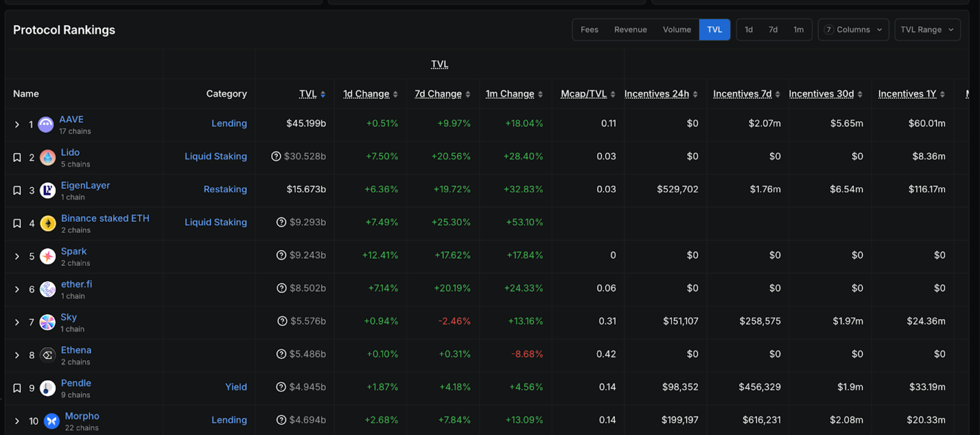This screenshot has height=435, width=980.
Task: Expand the AAVE row chevron
Action: [17, 125]
